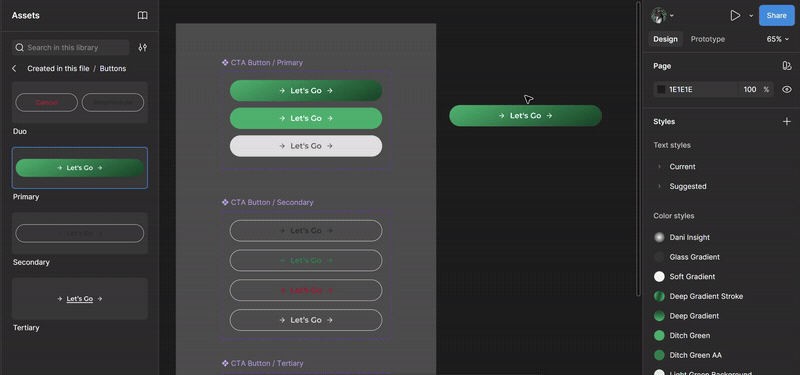800x375 pixels.
Task: Toggle page background visibility eye
Action: (787, 89)
